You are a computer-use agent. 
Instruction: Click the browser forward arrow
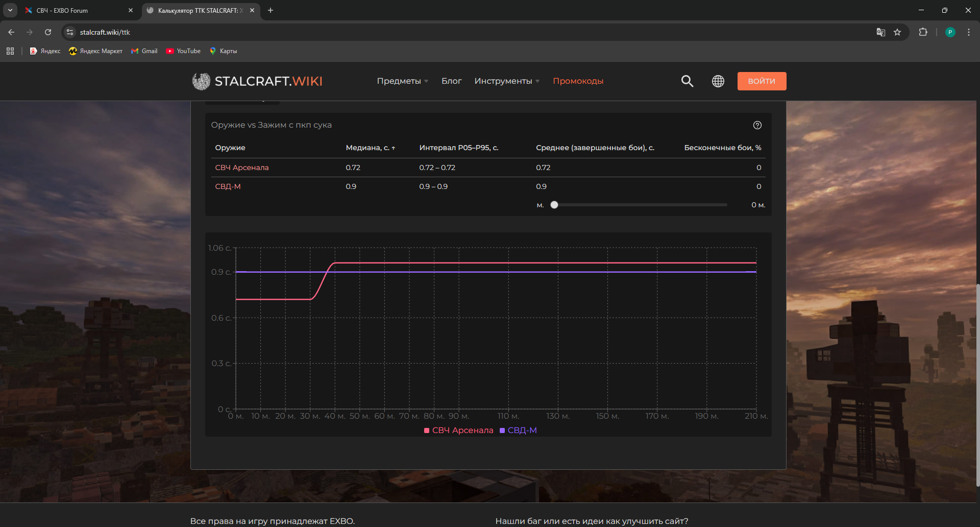[30, 32]
